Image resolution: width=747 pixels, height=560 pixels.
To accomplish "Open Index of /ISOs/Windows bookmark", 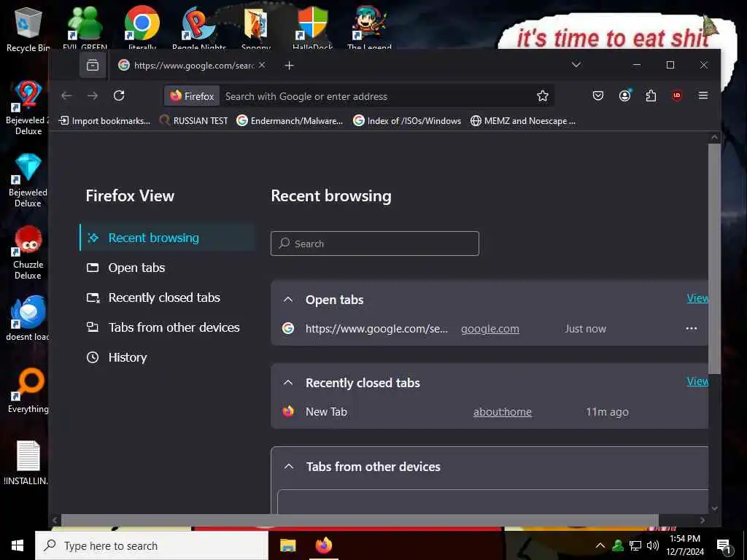I will click(407, 121).
